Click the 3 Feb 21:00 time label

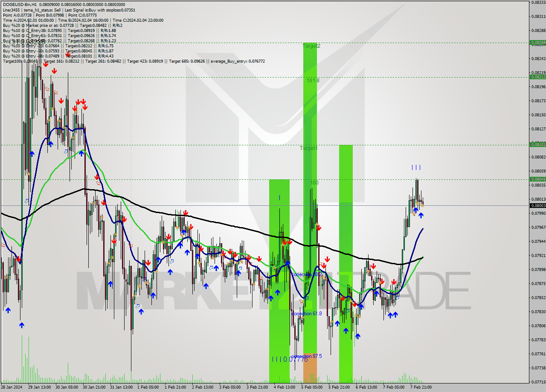(257, 387)
